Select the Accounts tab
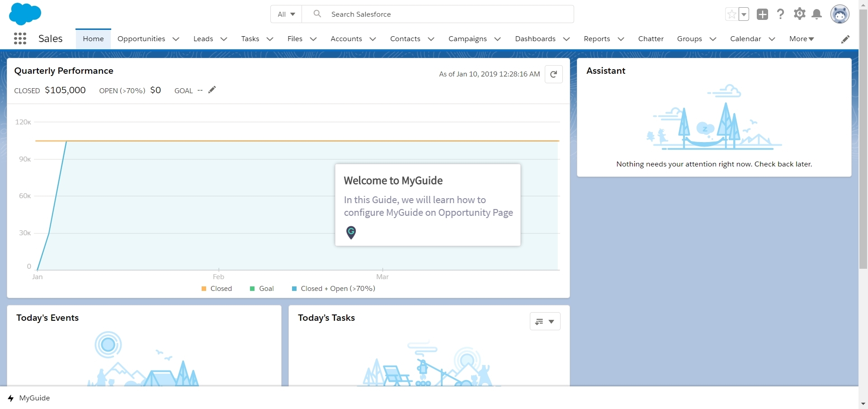868x409 pixels. point(346,39)
